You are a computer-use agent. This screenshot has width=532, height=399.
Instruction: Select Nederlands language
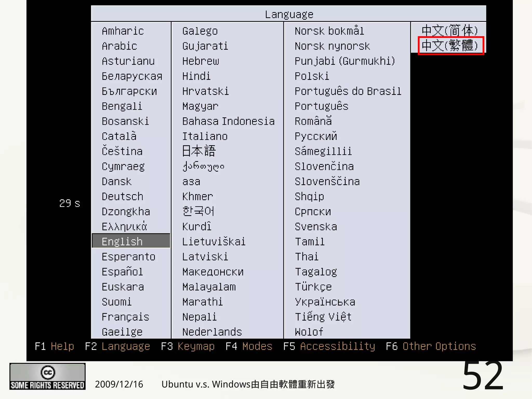click(x=212, y=332)
